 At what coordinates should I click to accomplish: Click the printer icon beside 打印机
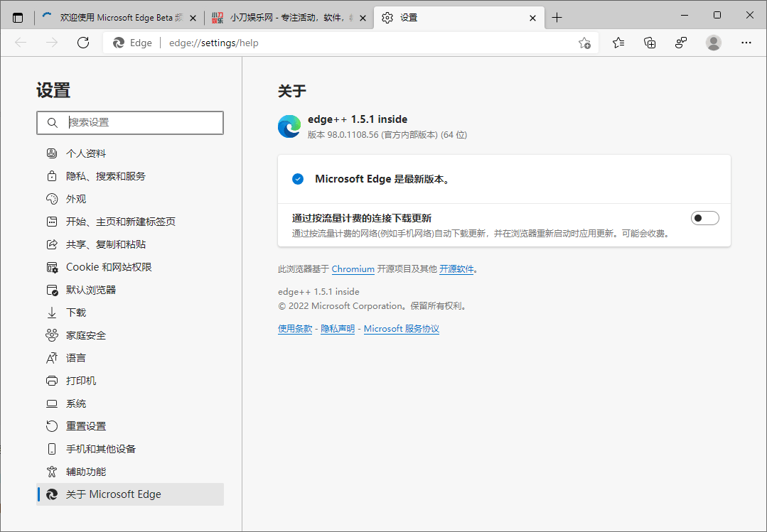[x=52, y=381]
